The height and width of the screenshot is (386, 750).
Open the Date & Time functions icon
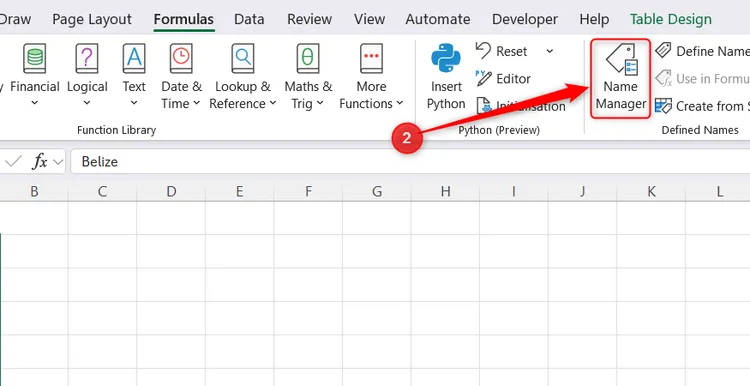point(181,58)
